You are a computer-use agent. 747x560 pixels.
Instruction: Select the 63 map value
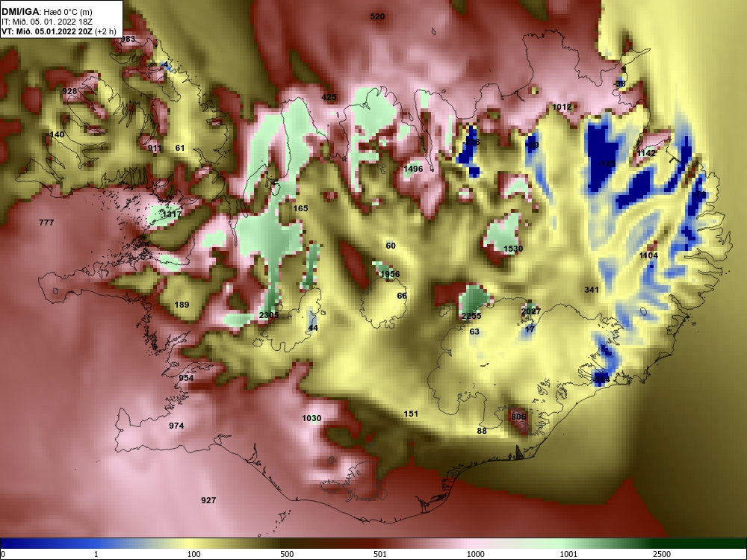pos(474,332)
